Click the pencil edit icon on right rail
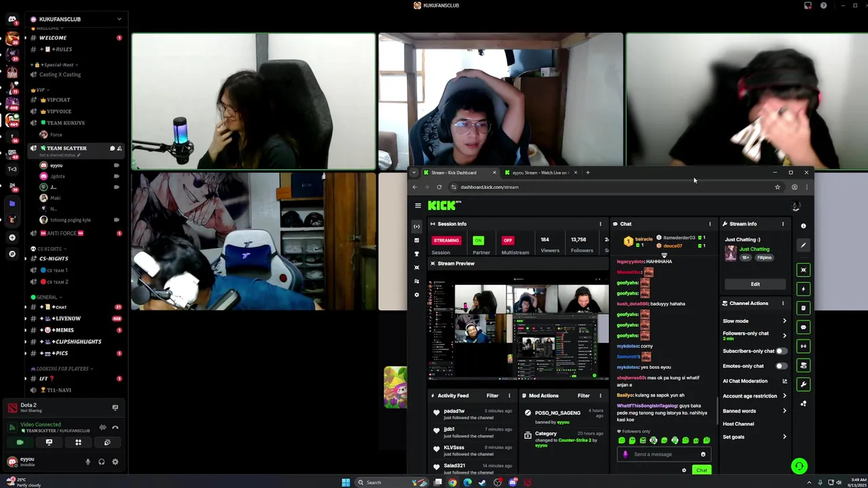 click(x=804, y=245)
